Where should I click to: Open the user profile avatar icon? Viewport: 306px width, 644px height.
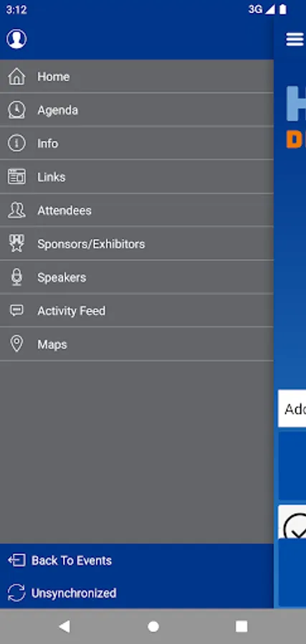[16, 39]
